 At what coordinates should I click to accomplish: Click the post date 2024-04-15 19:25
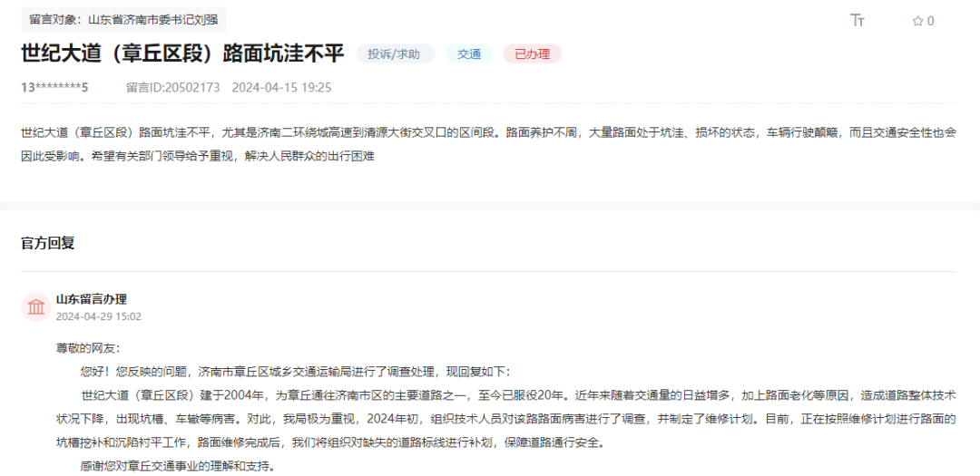[x=281, y=87]
